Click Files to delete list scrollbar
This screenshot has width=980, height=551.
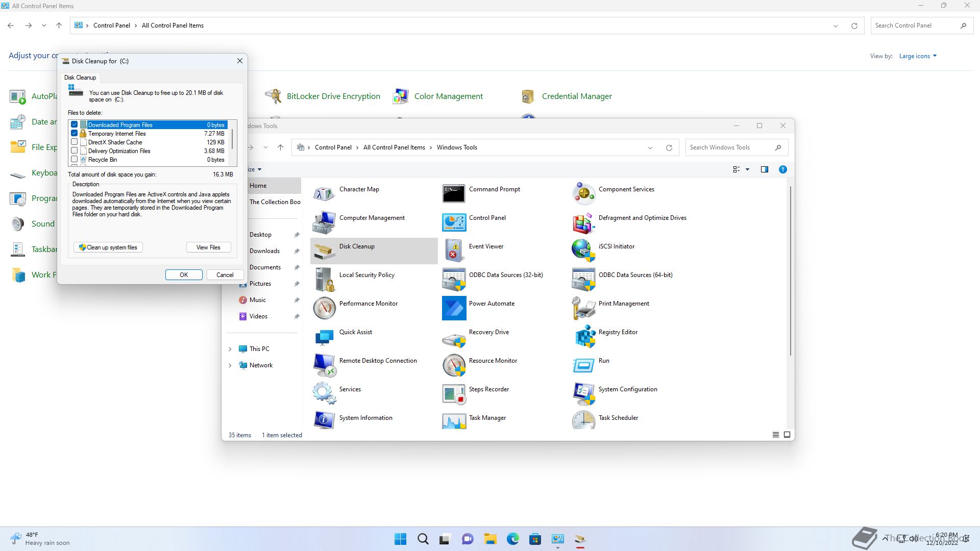click(233, 139)
